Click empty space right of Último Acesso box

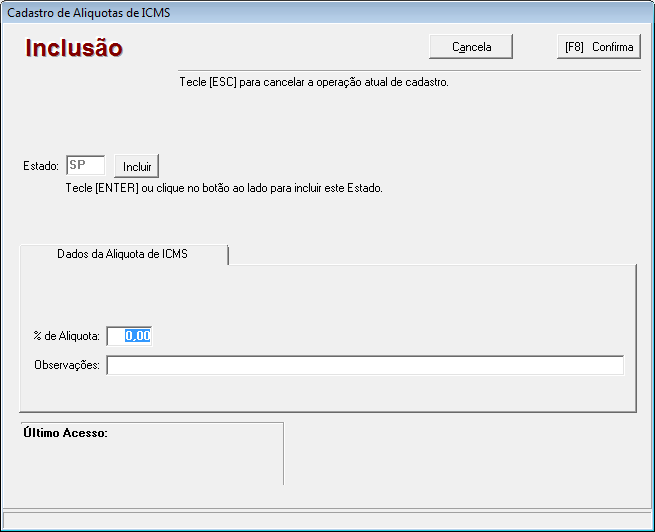tap(460, 455)
